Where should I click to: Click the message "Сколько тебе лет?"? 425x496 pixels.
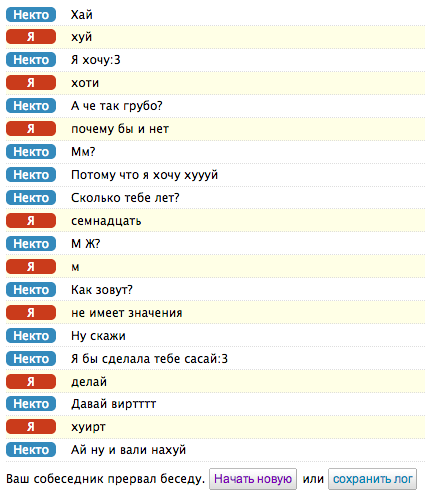(x=125, y=198)
